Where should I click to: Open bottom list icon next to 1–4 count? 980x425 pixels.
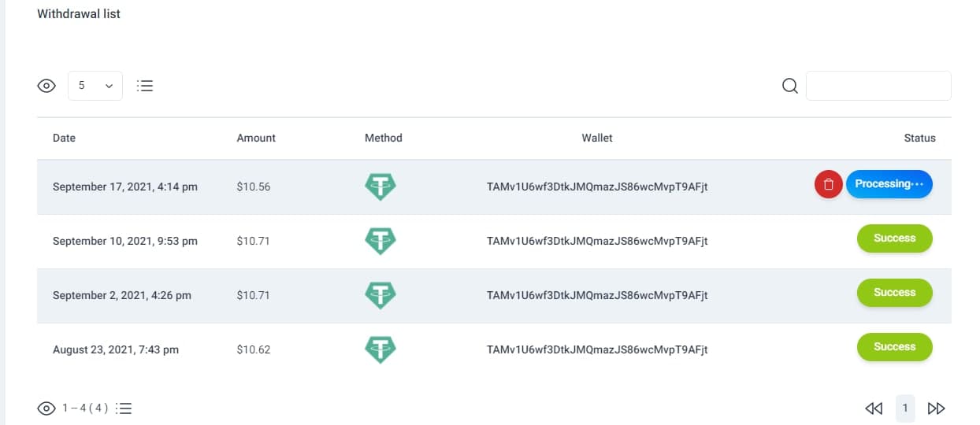tap(124, 408)
